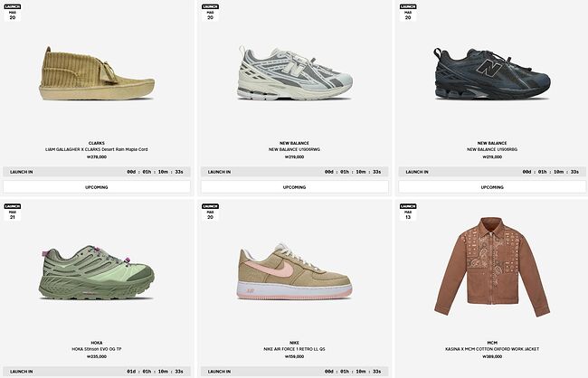Click the Launch Mar 21 badge on HOKA card
This screenshot has width=588, height=378.
(13, 212)
